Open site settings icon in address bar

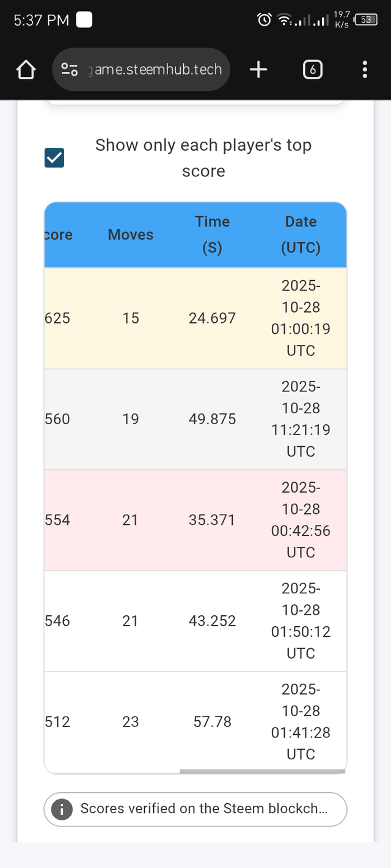[x=69, y=70]
